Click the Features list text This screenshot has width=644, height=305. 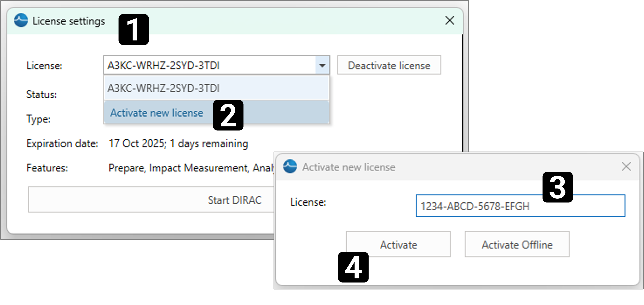pyautogui.click(x=191, y=168)
